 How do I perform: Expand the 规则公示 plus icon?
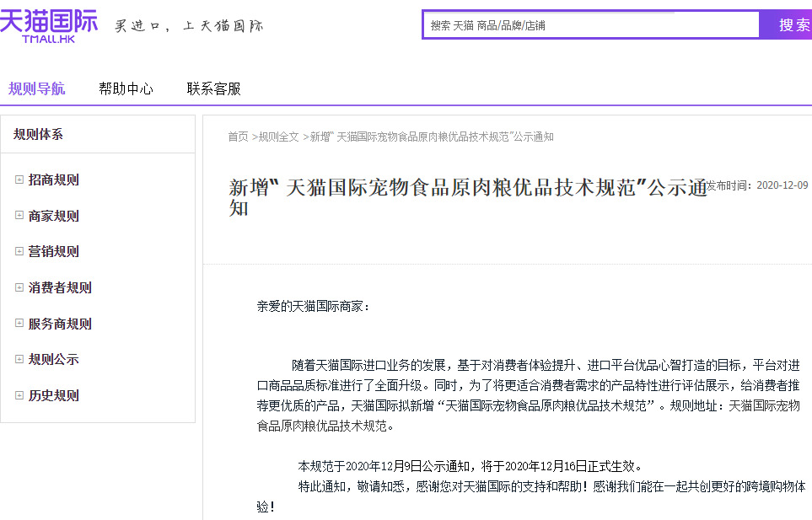(x=19, y=359)
